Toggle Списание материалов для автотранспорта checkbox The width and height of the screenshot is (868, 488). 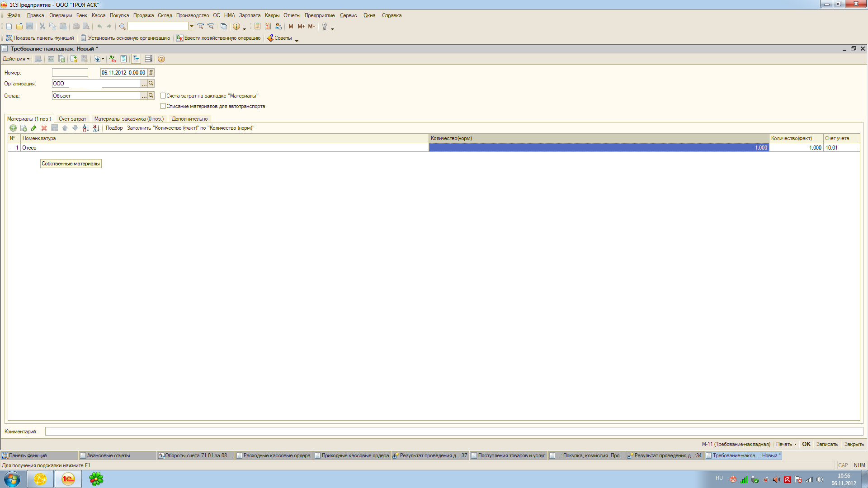point(163,106)
